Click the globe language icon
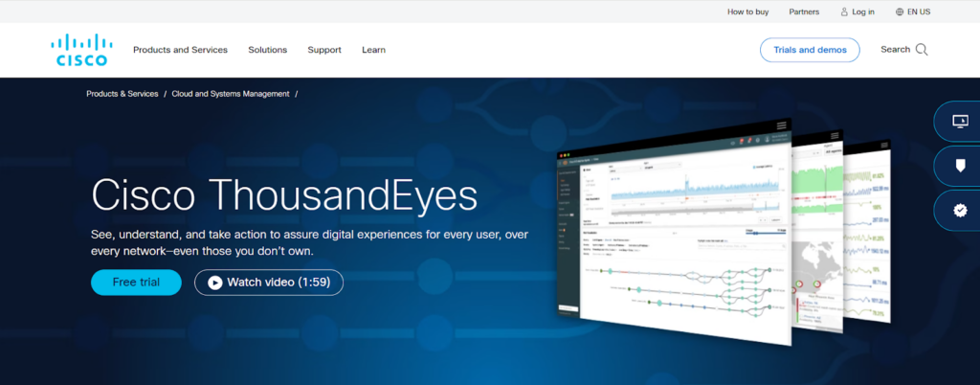This screenshot has height=385, width=980. point(900,11)
